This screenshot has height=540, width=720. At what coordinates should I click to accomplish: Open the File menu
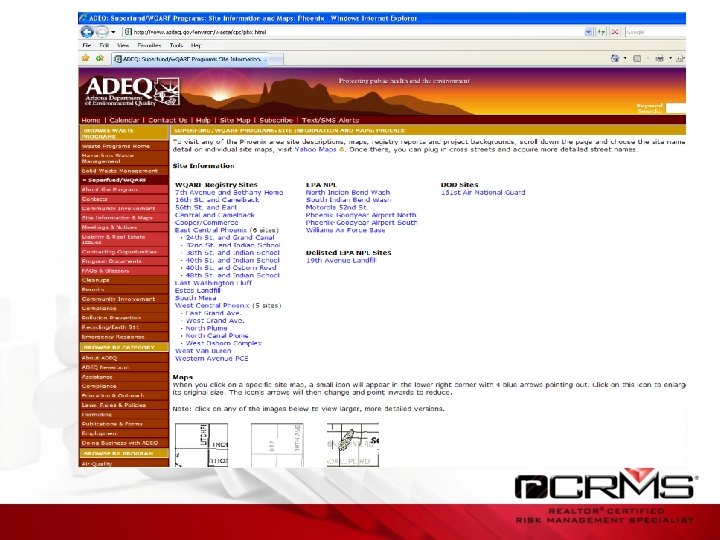[x=87, y=45]
